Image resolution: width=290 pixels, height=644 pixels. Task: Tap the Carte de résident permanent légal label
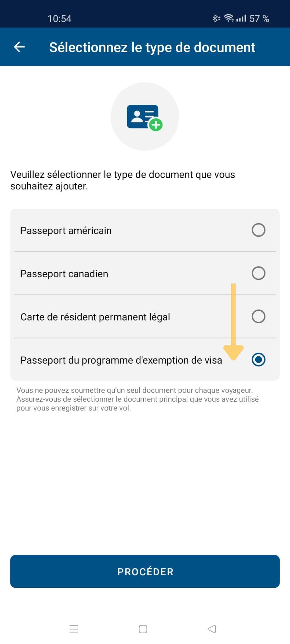[x=95, y=317]
